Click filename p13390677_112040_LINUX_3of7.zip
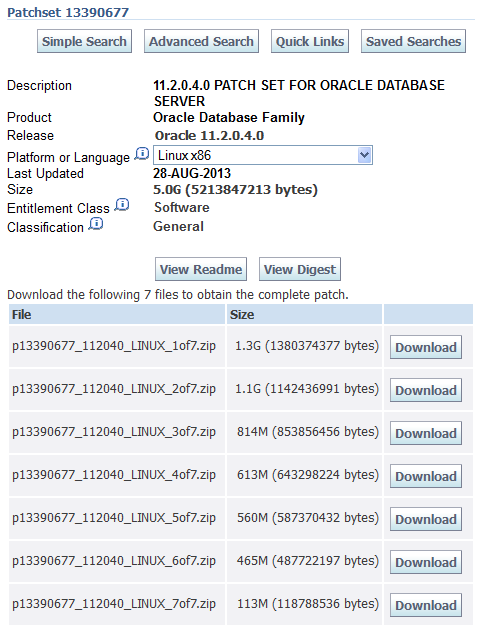 point(114,432)
